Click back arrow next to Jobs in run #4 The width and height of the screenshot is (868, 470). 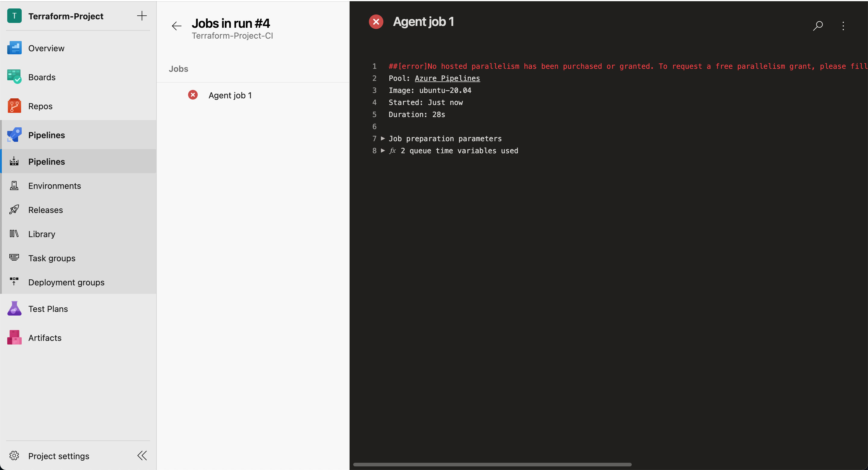177,26
